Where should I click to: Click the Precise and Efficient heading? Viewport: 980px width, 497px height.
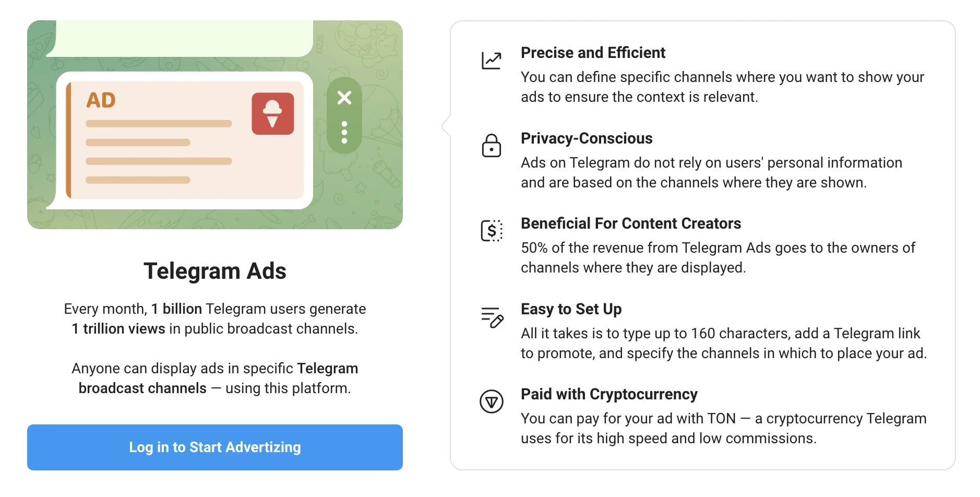(593, 53)
